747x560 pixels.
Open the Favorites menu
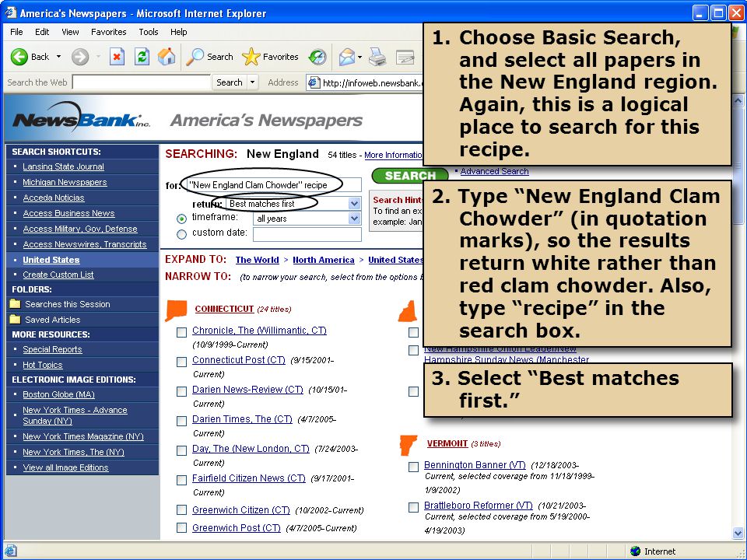[x=109, y=32]
